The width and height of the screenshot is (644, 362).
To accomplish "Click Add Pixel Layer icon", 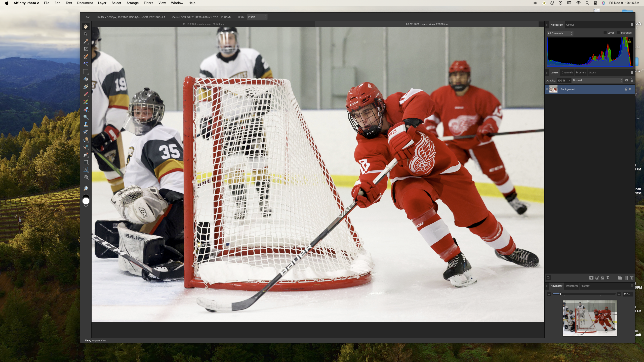I will point(626,278).
